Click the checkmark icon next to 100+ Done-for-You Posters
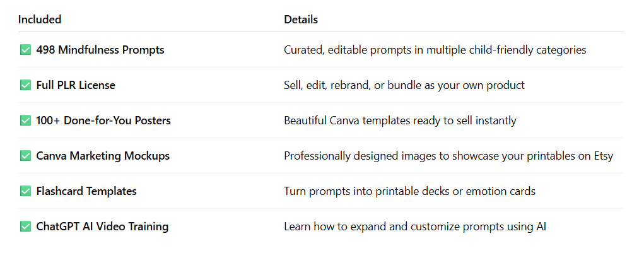The height and width of the screenshot is (253, 644). (x=25, y=121)
